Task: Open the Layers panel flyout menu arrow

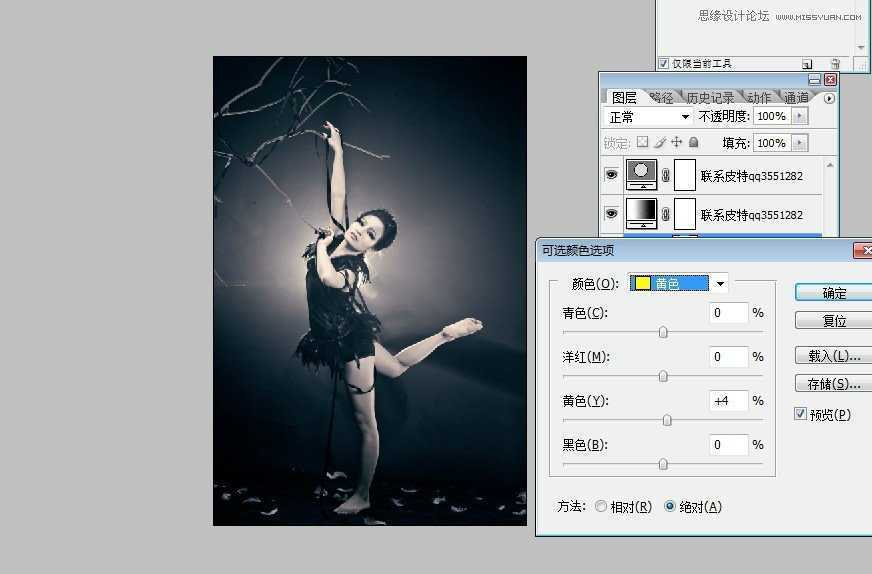Action: coord(829,98)
